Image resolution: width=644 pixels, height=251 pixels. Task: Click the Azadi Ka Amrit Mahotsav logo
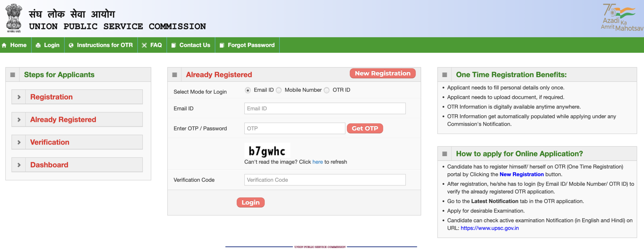click(621, 17)
